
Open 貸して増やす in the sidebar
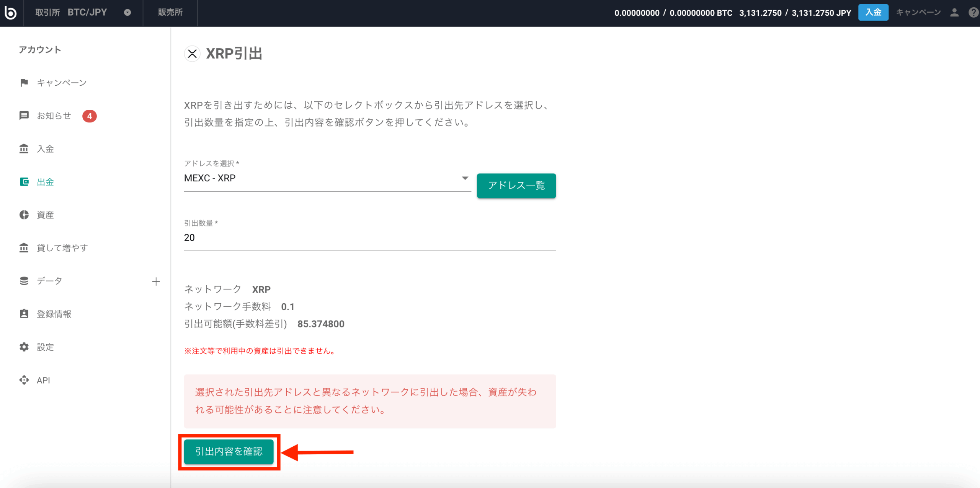click(x=62, y=248)
